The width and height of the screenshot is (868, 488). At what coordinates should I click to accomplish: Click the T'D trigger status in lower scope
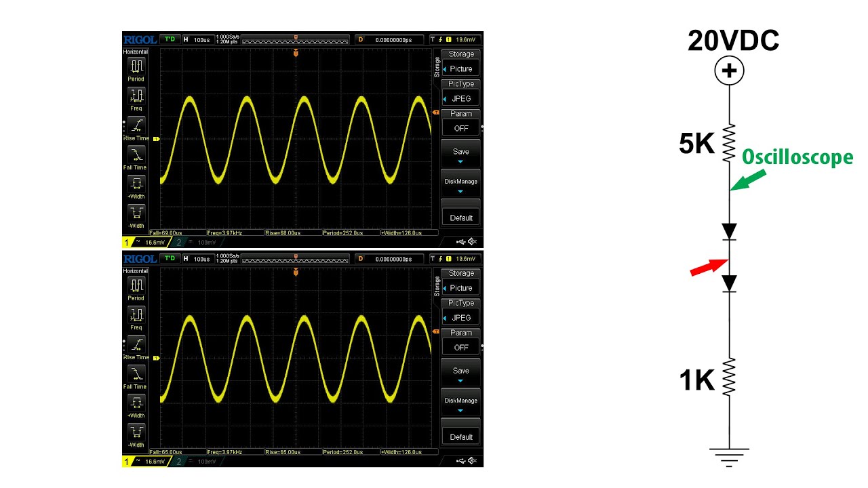coord(170,258)
